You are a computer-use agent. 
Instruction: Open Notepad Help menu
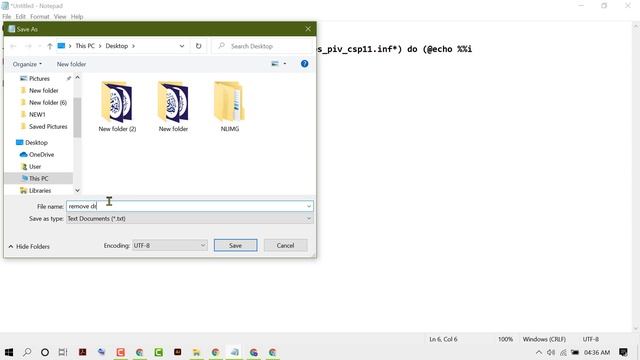pos(77,17)
